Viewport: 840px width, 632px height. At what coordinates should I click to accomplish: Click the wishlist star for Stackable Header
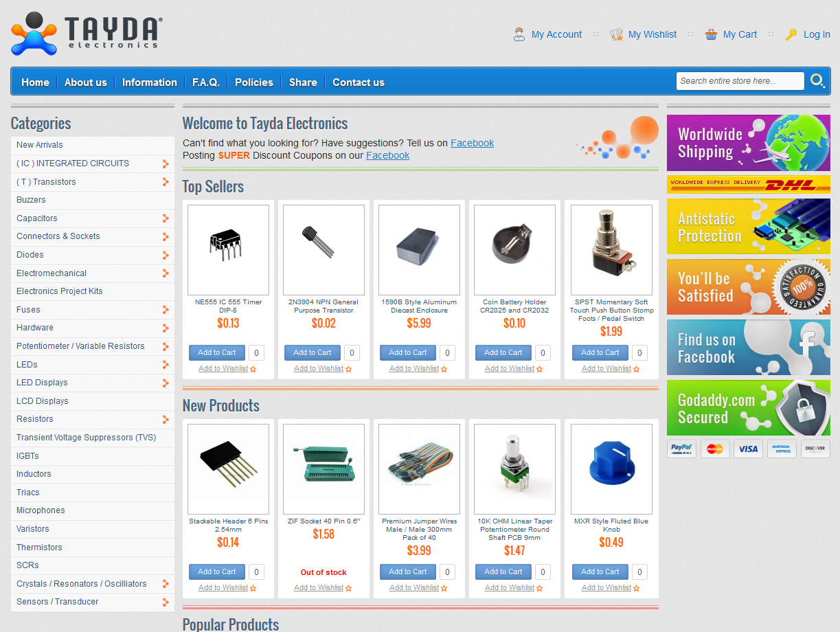(x=253, y=588)
